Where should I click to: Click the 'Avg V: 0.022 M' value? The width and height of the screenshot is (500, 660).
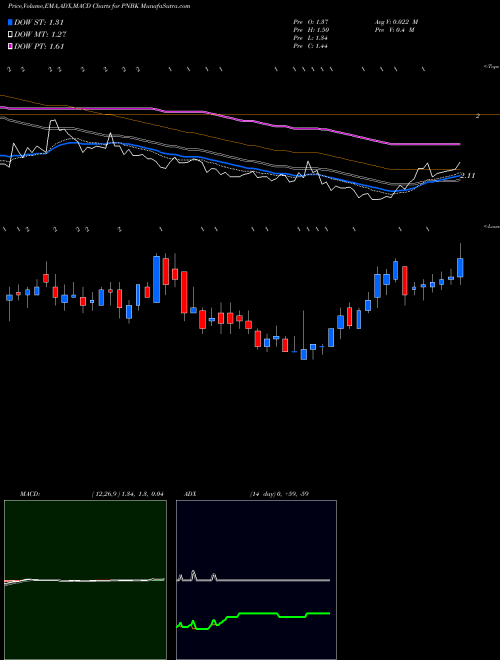tap(396, 22)
